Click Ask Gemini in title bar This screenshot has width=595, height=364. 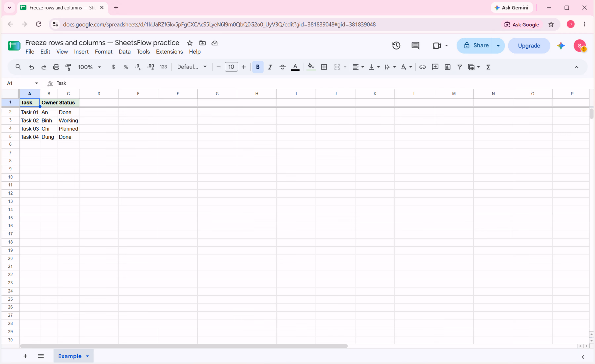pos(512,8)
